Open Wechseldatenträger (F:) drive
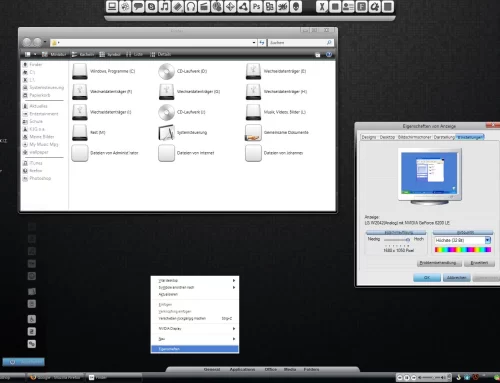The height and width of the screenshot is (383, 500). (x=102, y=92)
